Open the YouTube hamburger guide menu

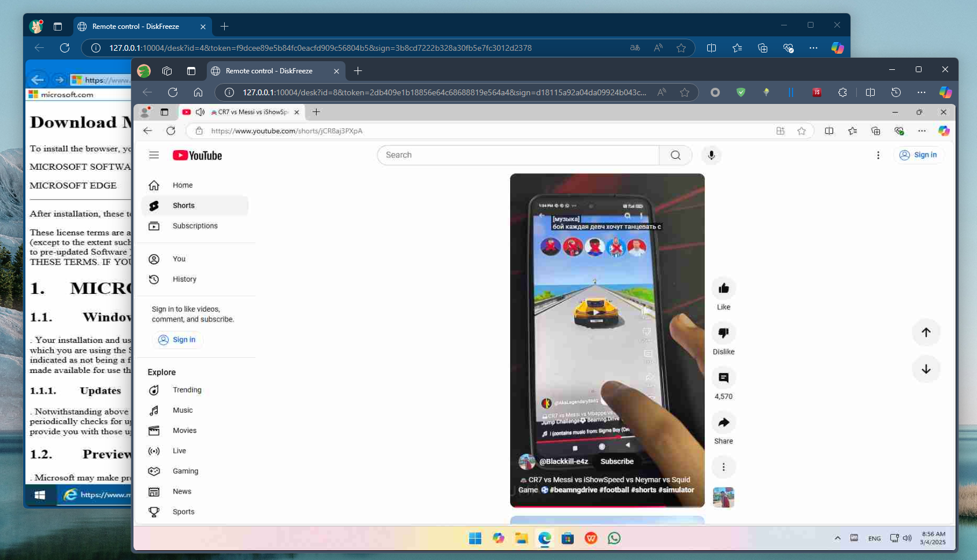[x=154, y=155]
